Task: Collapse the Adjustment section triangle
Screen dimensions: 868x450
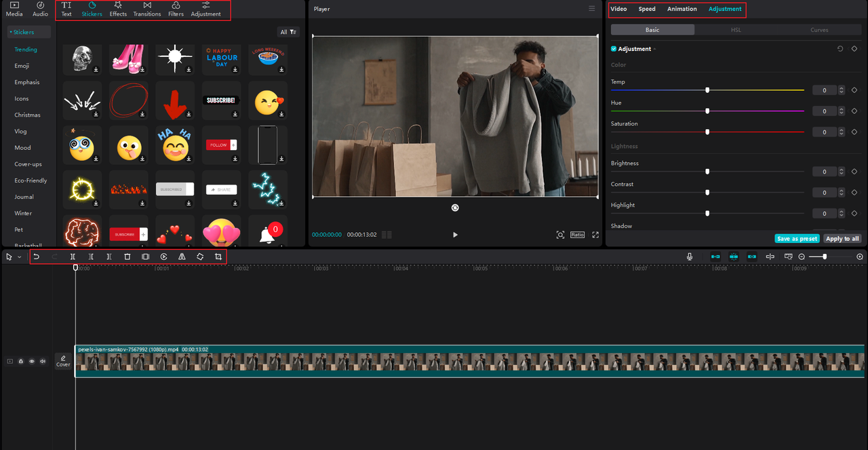Action: (654, 49)
